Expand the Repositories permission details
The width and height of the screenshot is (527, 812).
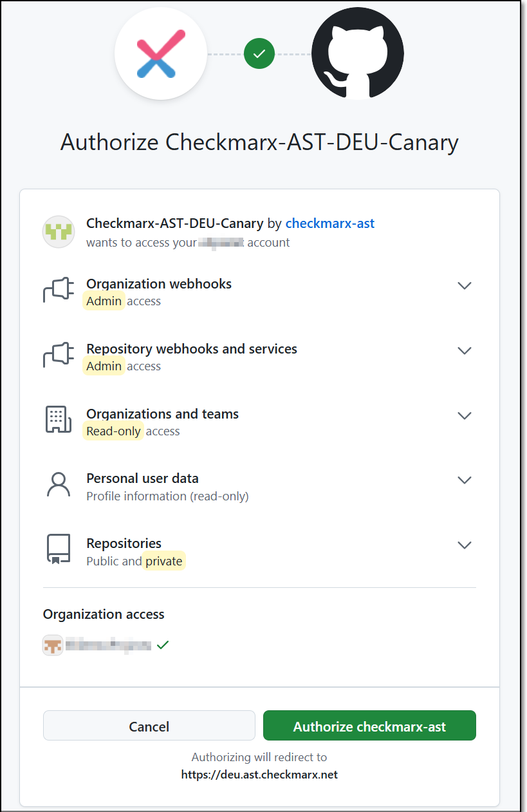(465, 545)
